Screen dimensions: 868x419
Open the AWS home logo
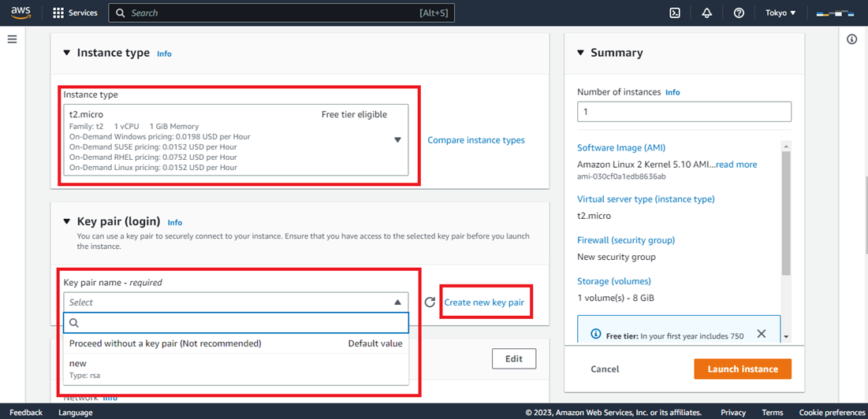[x=21, y=12]
